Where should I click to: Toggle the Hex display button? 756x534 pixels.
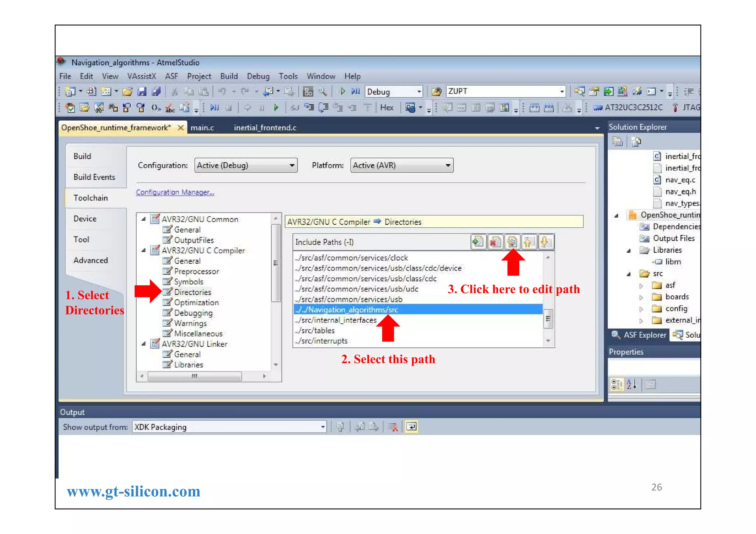386,107
